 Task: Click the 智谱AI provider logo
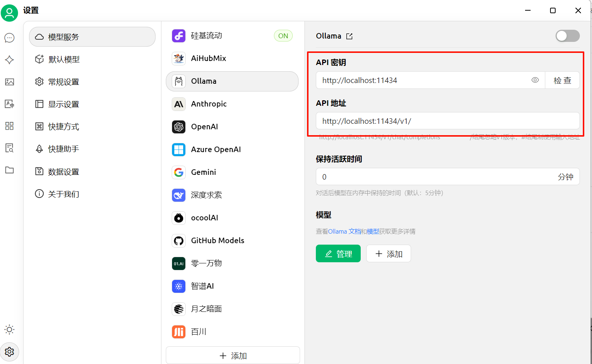179,286
